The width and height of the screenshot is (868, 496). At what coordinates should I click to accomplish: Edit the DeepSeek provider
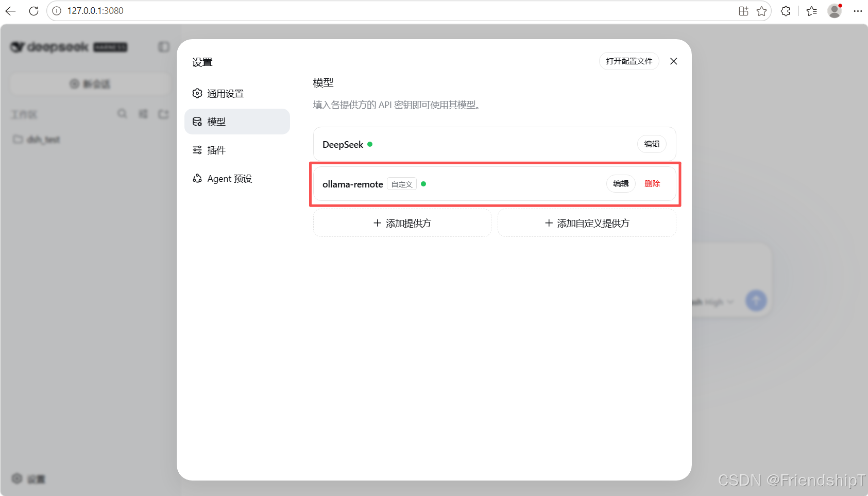pyautogui.click(x=652, y=144)
